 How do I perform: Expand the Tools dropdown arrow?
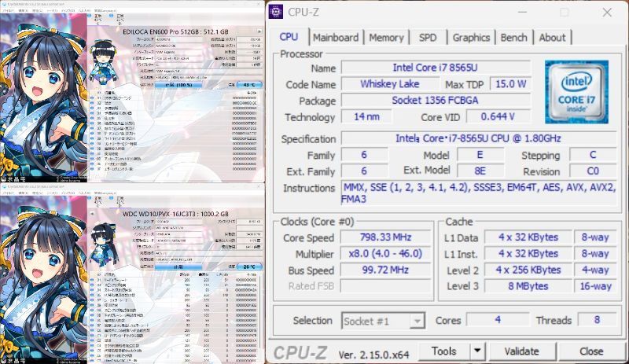coord(477,351)
